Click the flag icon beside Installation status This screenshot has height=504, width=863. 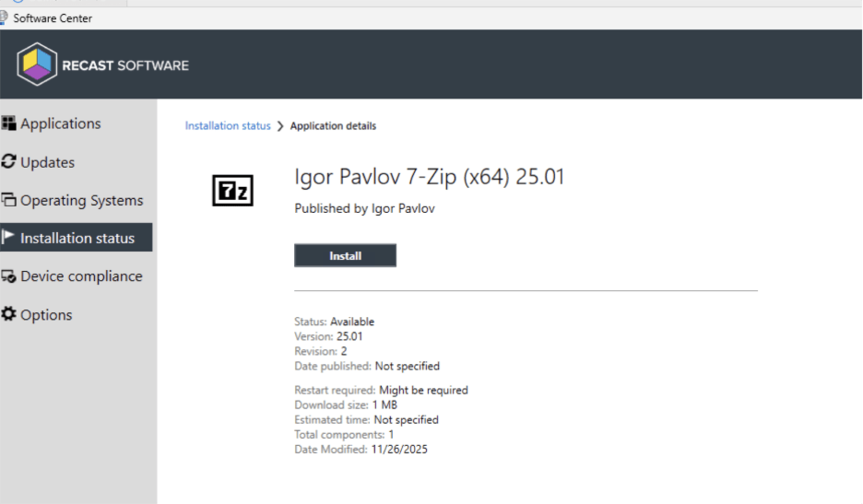(9, 238)
